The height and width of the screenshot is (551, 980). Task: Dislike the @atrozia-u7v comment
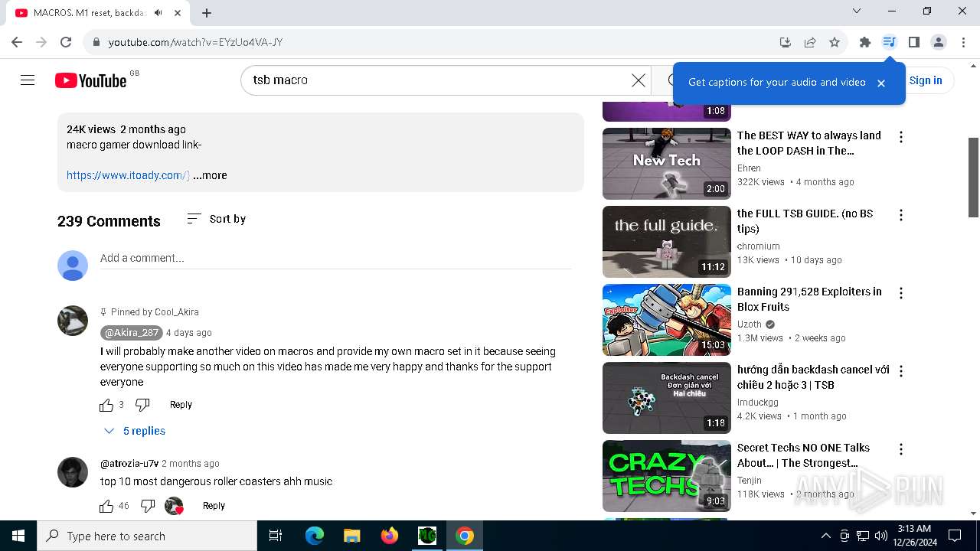(149, 506)
